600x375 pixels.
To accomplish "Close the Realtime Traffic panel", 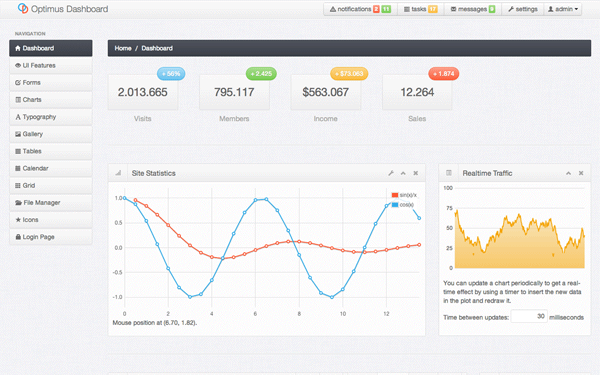I will point(581,173).
